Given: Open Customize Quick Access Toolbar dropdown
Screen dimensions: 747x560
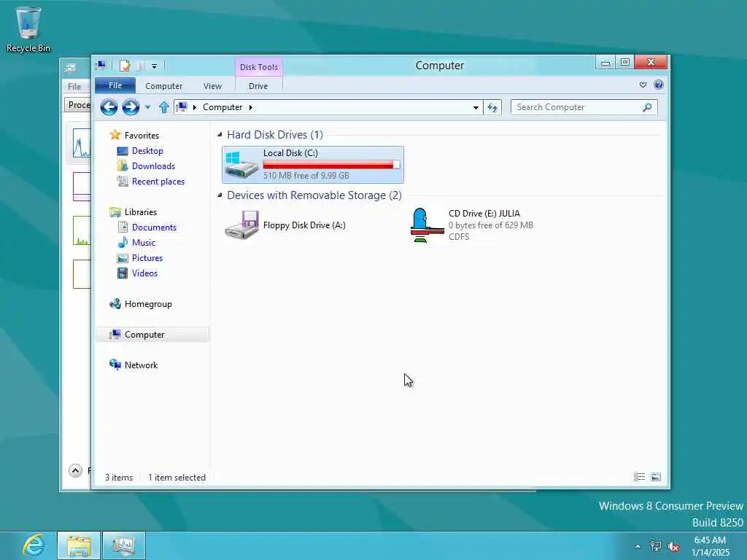Looking at the screenshot, I should 155,66.
